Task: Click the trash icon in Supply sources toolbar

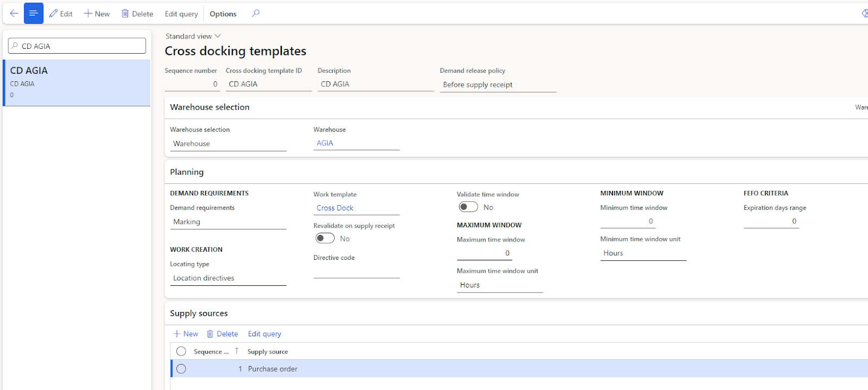Action: click(210, 334)
